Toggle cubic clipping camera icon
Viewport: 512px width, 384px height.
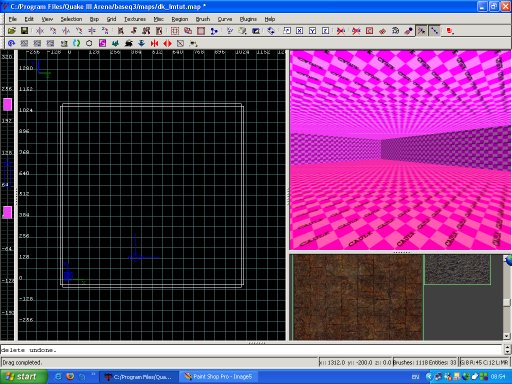(256, 31)
